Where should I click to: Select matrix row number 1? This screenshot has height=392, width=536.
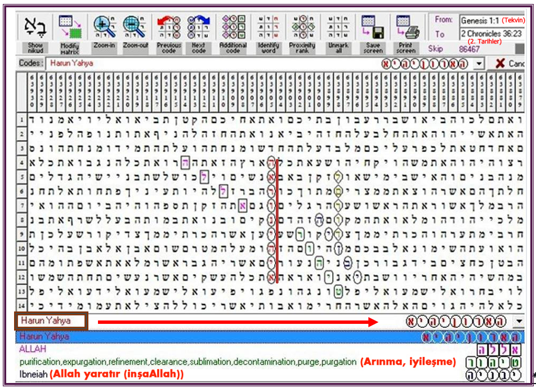[x=21, y=120]
